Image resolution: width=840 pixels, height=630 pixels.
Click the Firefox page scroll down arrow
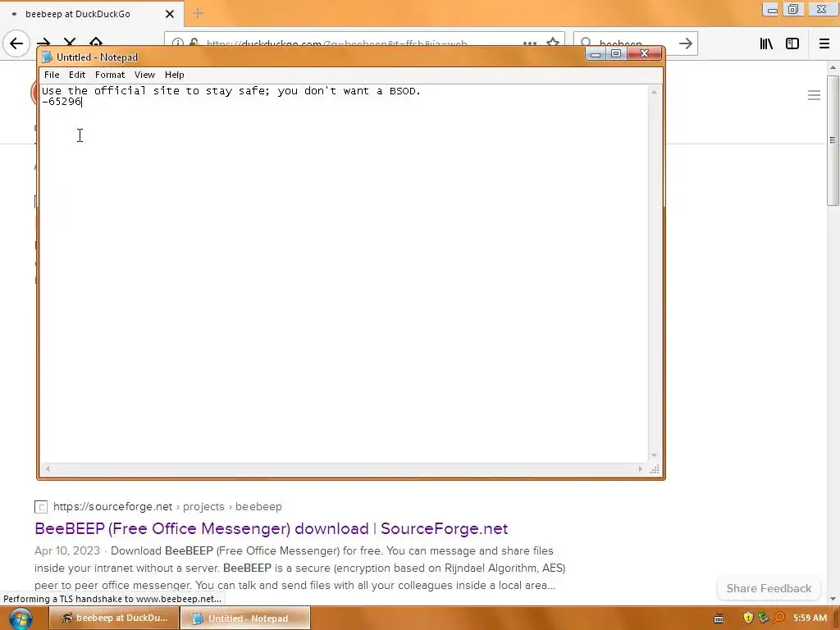click(x=833, y=599)
